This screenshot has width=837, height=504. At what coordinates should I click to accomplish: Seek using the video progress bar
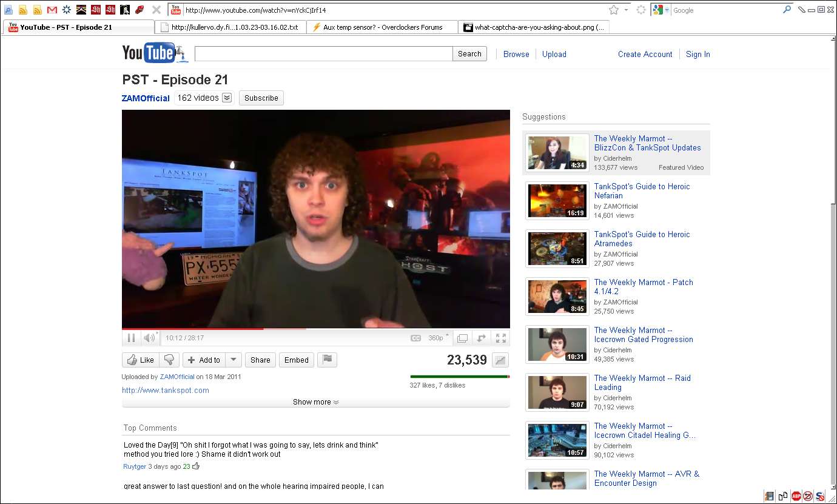click(315, 329)
